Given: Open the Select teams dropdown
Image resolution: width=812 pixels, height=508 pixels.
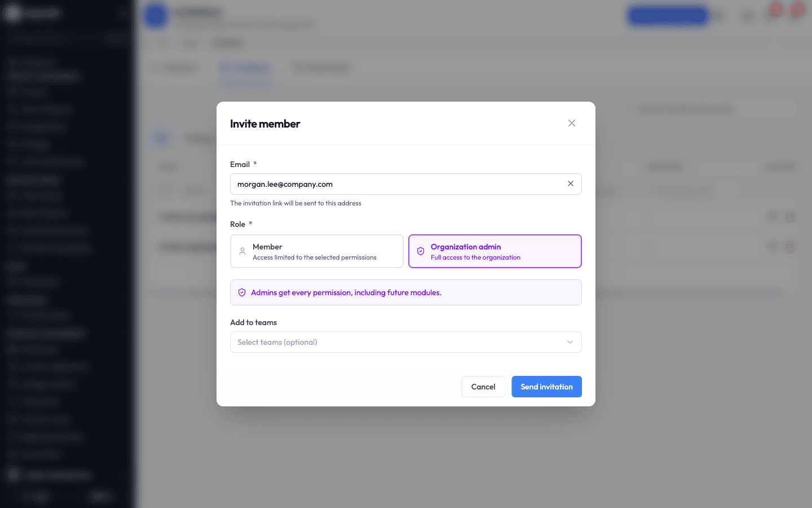Looking at the screenshot, I should point(406,342).
